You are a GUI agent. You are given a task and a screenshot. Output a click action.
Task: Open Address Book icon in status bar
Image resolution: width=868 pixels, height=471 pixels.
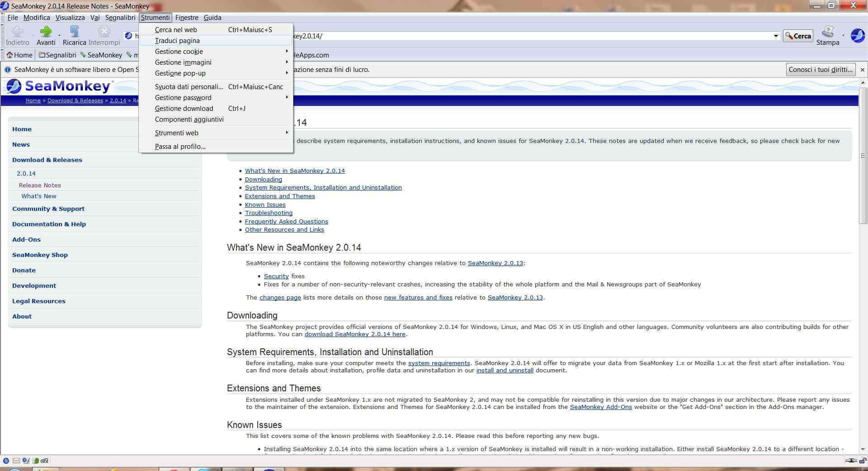35,461
